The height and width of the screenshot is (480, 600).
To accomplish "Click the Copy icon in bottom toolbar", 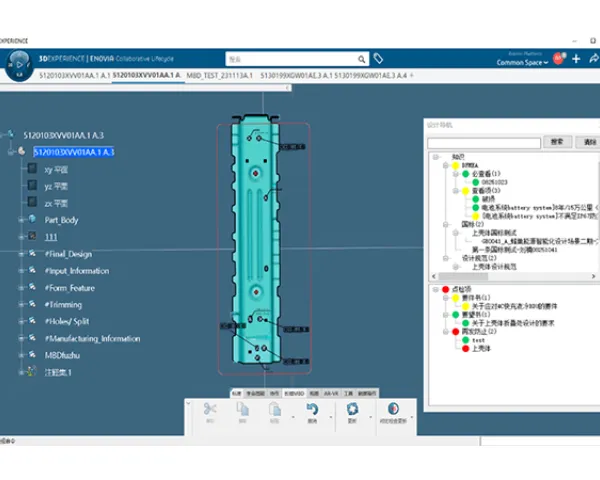I will (243, 409).
